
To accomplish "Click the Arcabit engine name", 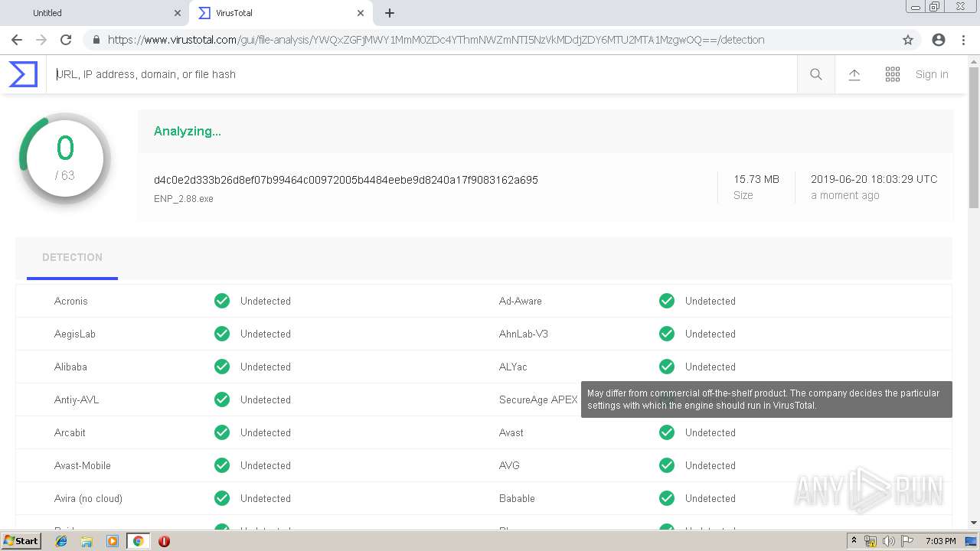I will [x=70, y=433].
